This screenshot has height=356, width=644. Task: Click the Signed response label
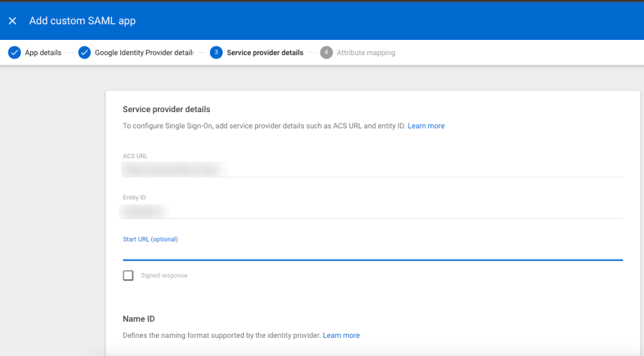(x=164, y=275)
